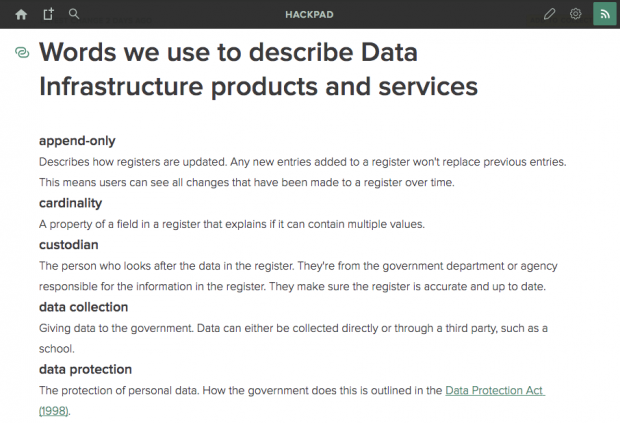
Task: Click the data collection heading
Action: 83,307
